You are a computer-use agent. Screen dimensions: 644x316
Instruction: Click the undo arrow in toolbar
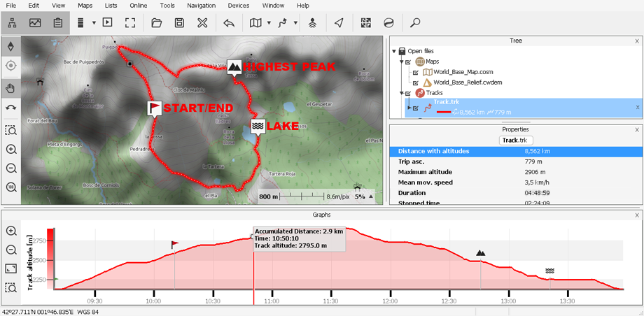(229, 22)
